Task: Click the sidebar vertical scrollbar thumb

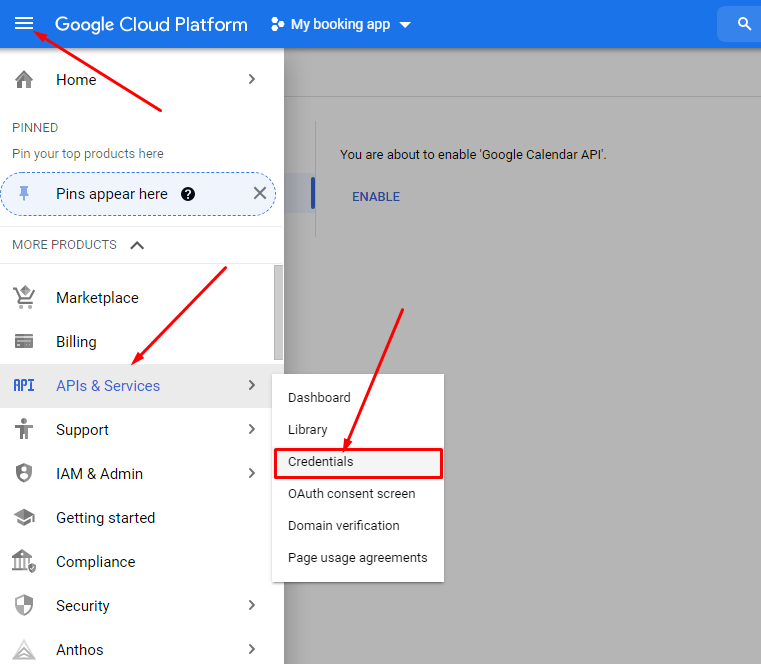Action: 278,312
